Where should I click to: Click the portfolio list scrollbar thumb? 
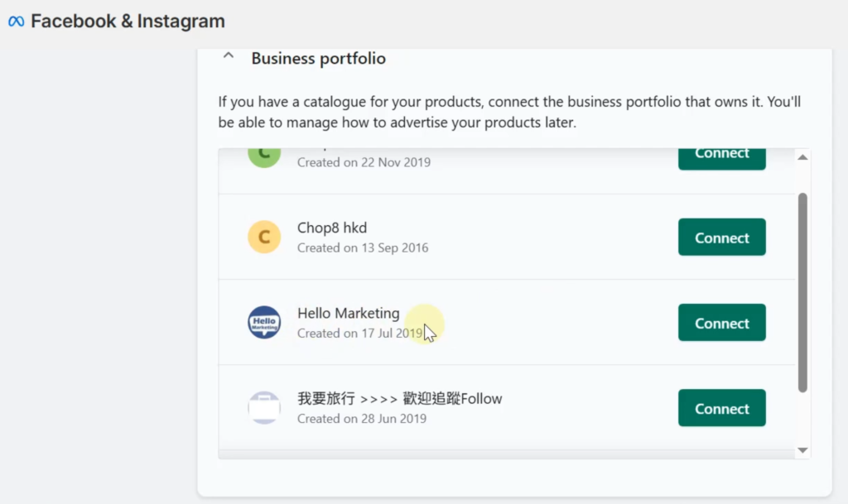tap(802, 290)
